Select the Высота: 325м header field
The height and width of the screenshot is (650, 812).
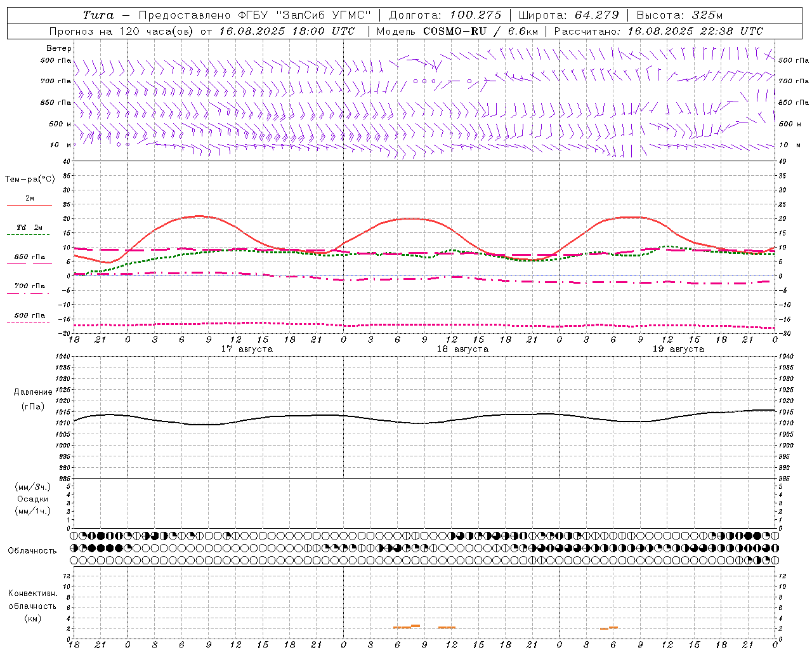tap(679, 15)
